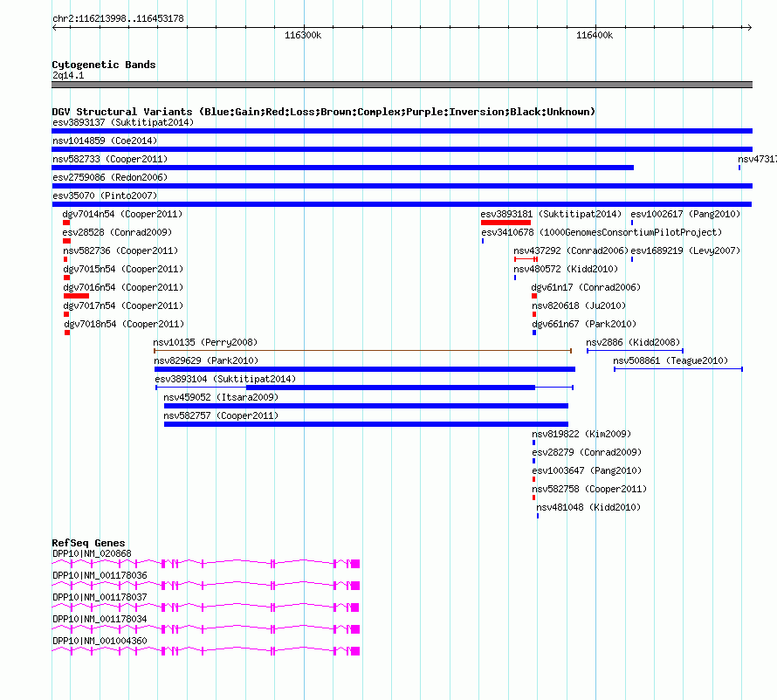Screen dimensions: 777x700
Task: Open esv35070 (Pinto2007) variant details
Action: [105, 196]
